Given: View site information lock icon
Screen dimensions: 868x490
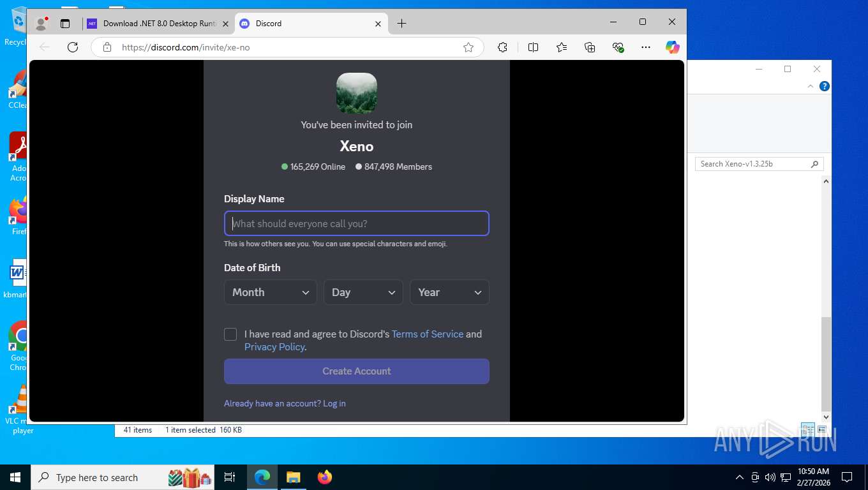Looking at the screenshot, I should point(107,47).
